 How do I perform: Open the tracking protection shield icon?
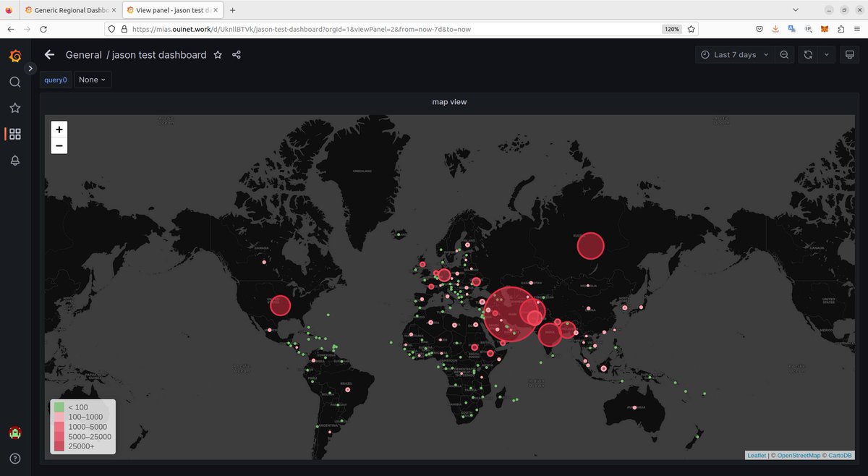tap(111, 29)
